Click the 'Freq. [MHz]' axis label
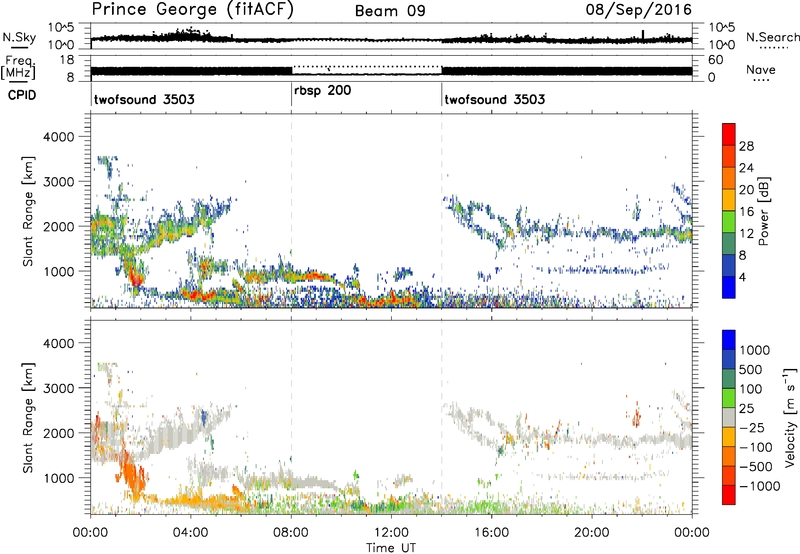The image size is (800, 554). pyautogui.click(x=18, y=67)
